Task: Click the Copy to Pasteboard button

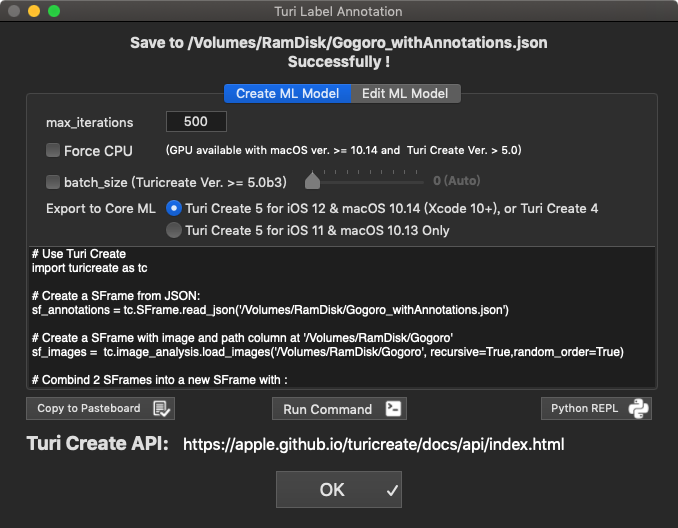Action: click(100, 409)
